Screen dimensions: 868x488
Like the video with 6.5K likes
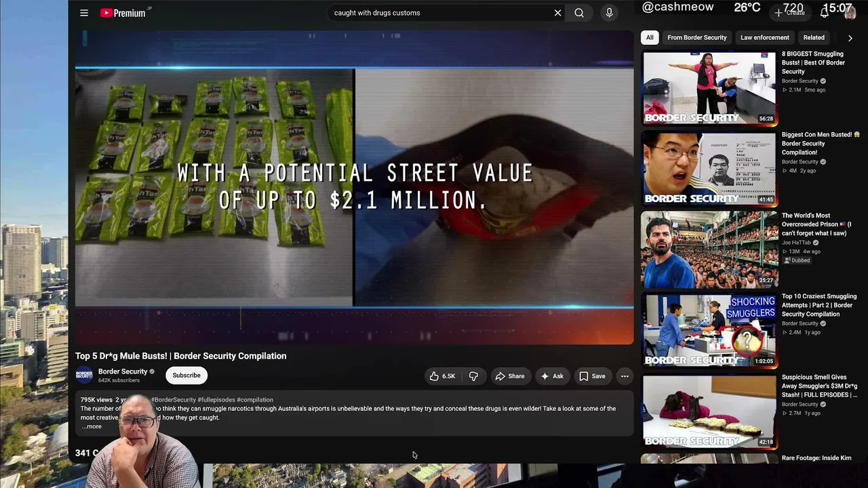(441, 376)
